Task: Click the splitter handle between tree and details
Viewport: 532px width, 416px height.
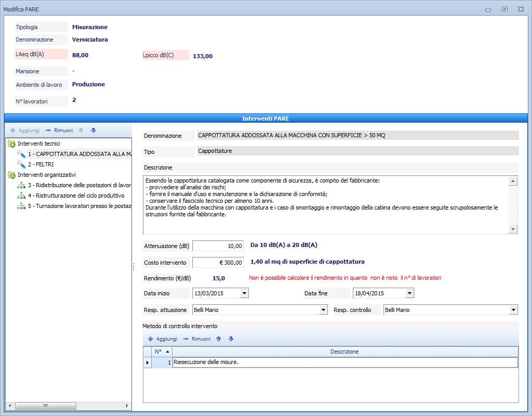Action: pos(134,267)
